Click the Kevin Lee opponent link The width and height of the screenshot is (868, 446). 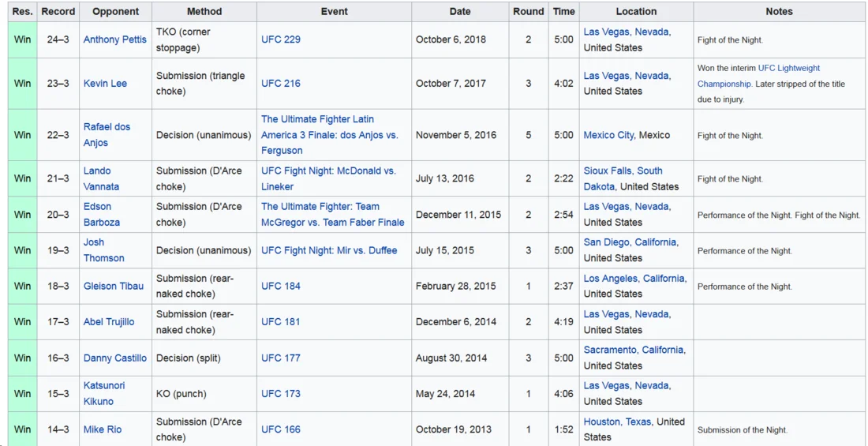click(105, 83)
